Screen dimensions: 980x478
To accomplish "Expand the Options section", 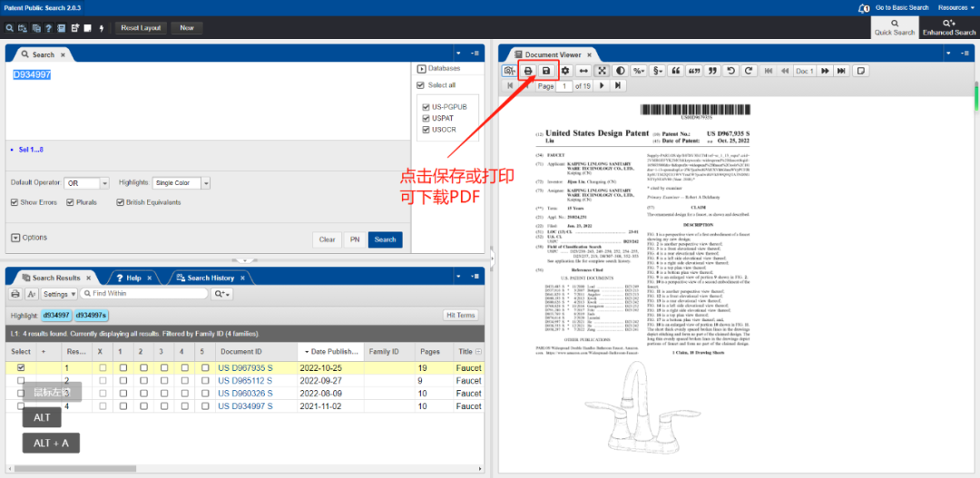I will (15, 238).
